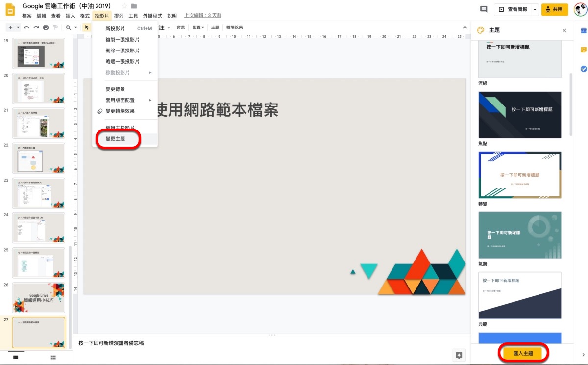
Task: Choose 略過一張投影片 menu item
Action: pos(125,61)
